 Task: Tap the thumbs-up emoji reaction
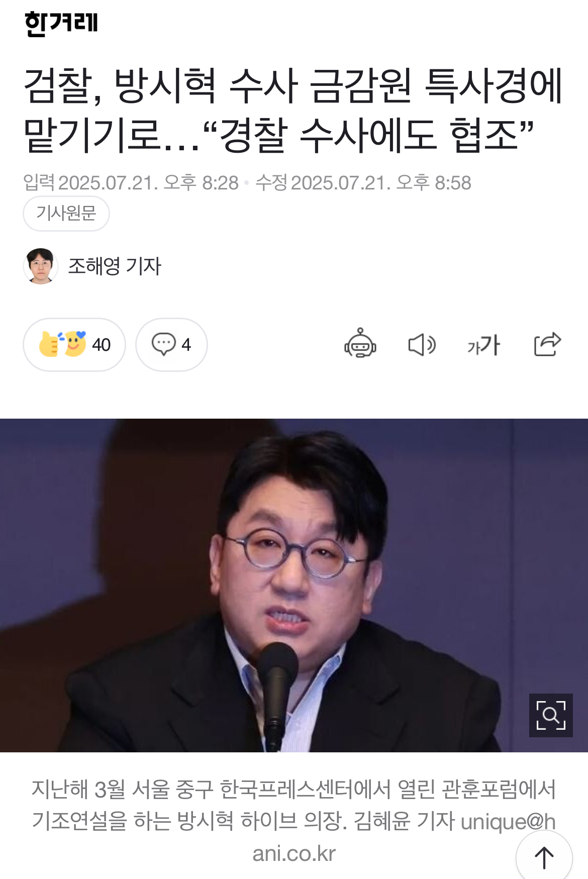pyautogui.click(x=51, y=344)
